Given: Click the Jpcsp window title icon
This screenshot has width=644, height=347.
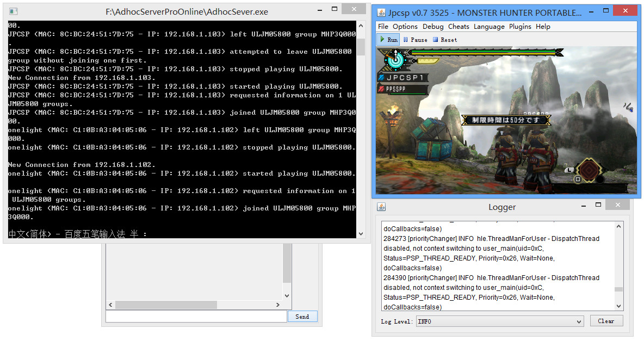Looking at the screenshot, I should point(381,13).
